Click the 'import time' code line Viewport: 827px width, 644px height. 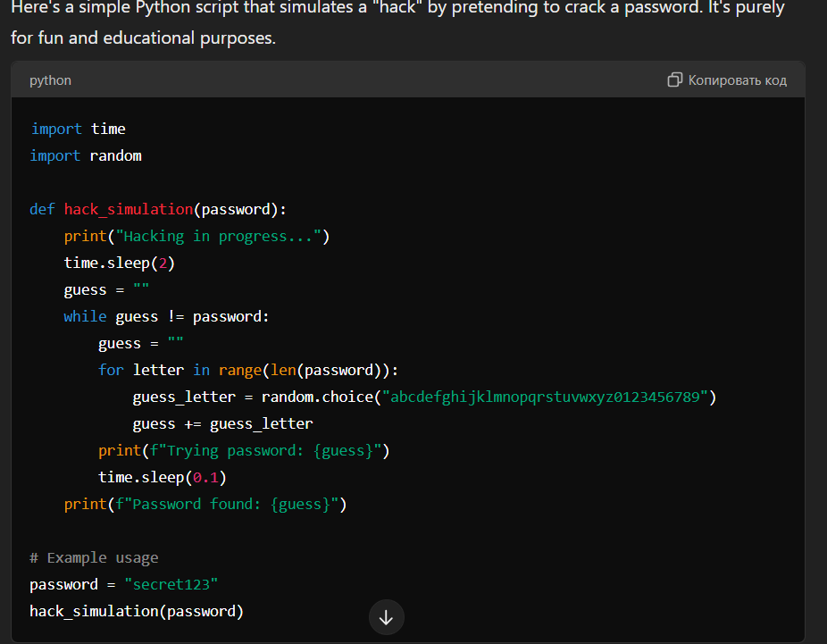78,129
